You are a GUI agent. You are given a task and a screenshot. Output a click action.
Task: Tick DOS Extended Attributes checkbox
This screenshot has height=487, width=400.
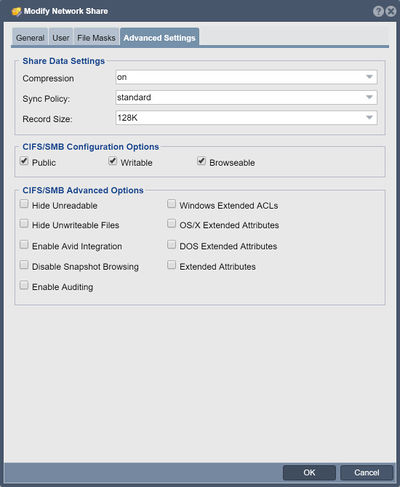(x=171, y=244)
